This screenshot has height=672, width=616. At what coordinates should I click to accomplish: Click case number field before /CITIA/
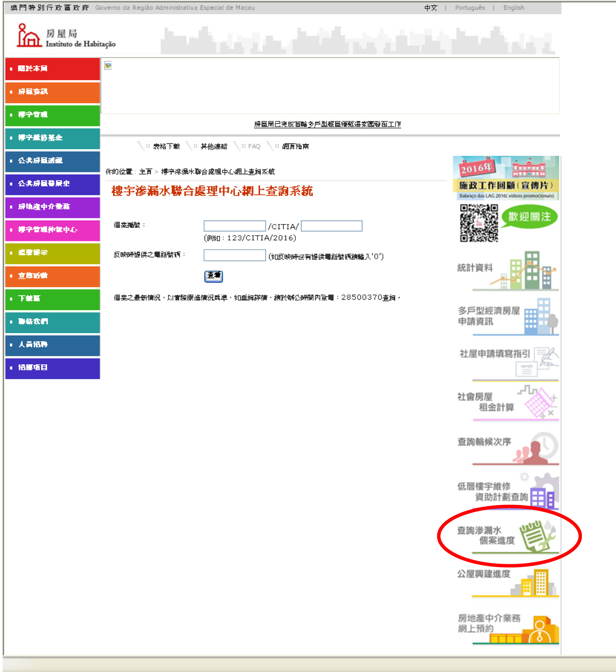(x=234, y=226)
